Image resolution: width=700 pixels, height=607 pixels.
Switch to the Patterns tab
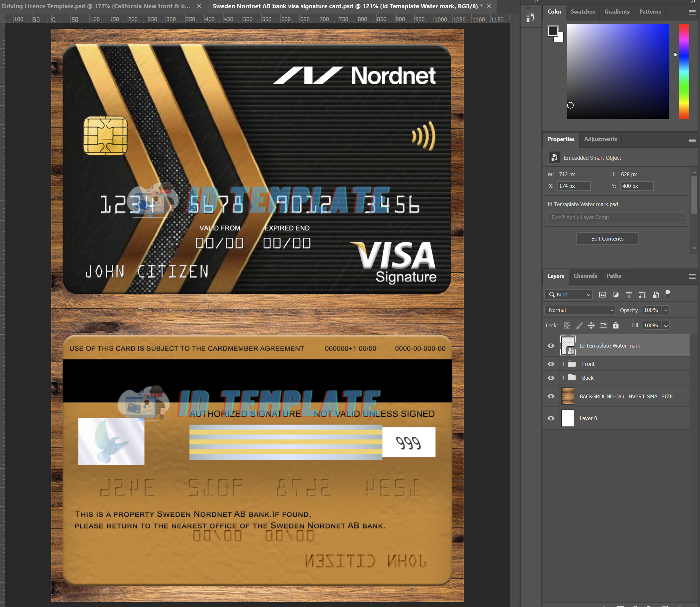pyautogui.click(x=650, y=11)
